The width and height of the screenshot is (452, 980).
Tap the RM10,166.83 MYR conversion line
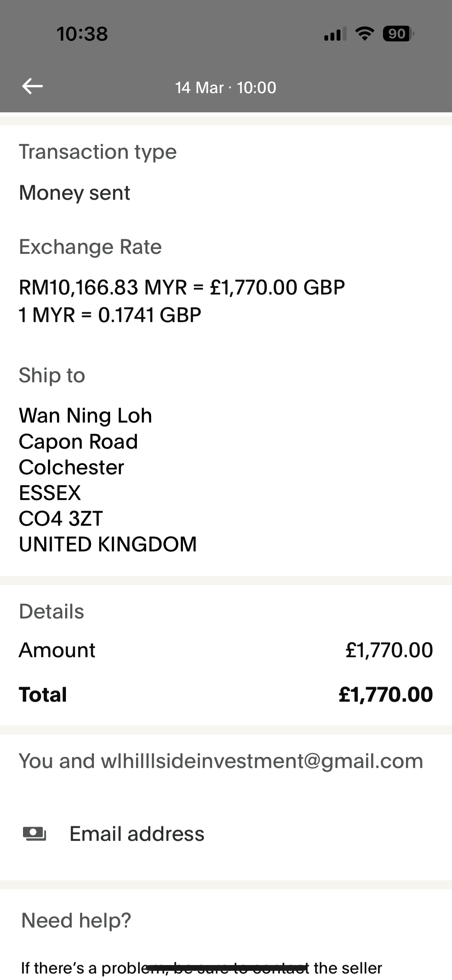pyautogui.click(x=182, y=287)
